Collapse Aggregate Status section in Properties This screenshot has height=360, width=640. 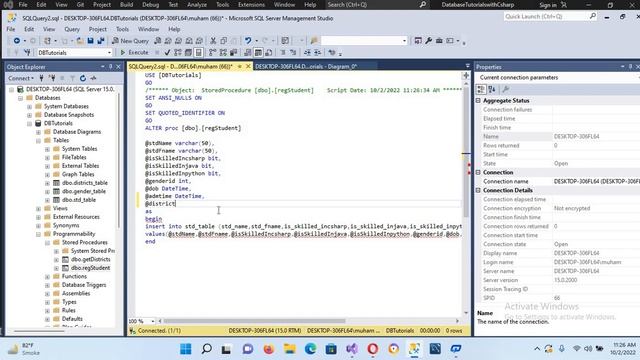click(x=478, y=100)
